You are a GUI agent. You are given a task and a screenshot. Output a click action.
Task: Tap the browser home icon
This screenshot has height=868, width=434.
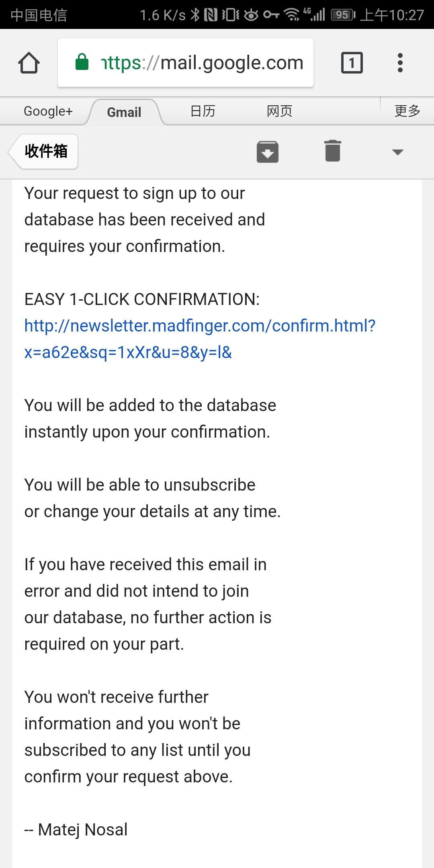click(29, 63)
